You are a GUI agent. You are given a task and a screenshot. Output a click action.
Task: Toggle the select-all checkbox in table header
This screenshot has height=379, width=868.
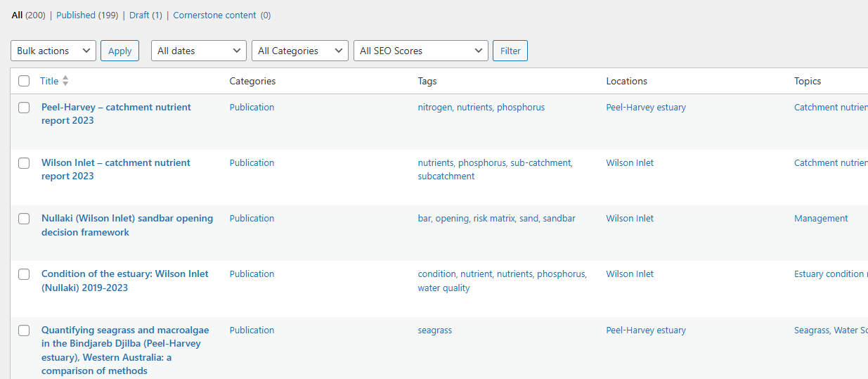[24, 81]
